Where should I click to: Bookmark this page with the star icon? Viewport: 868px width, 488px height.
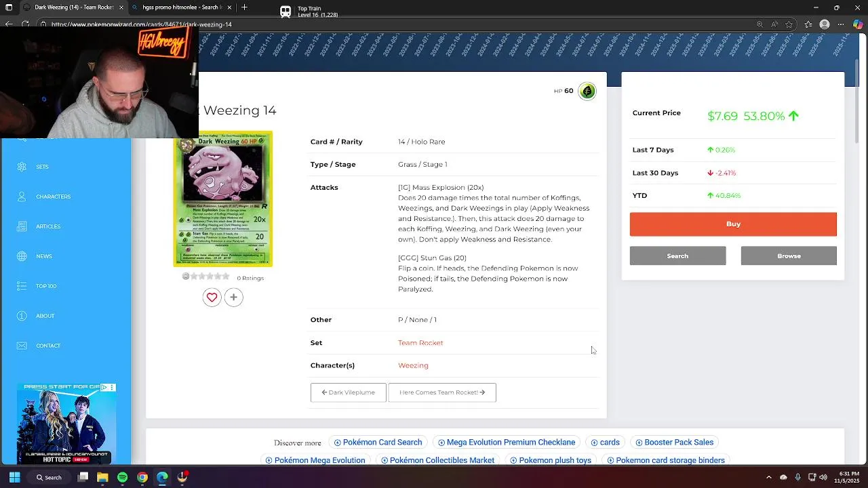tap(789, 24)
